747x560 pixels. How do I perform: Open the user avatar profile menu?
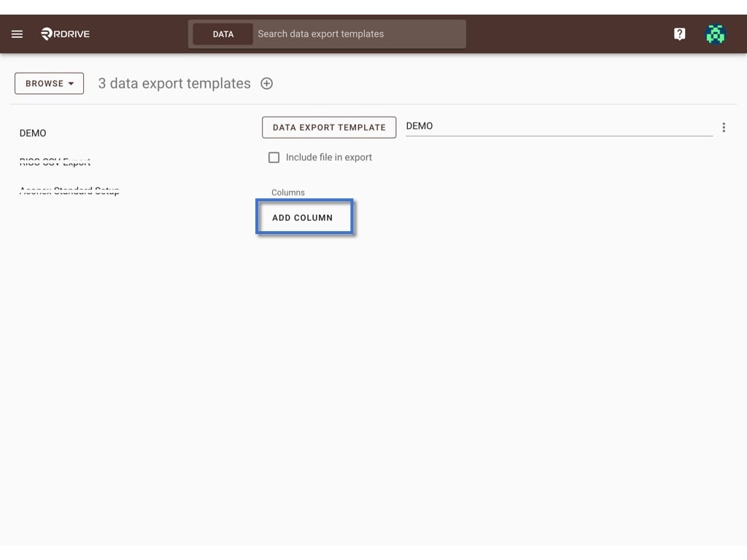(x=715, y=34)
